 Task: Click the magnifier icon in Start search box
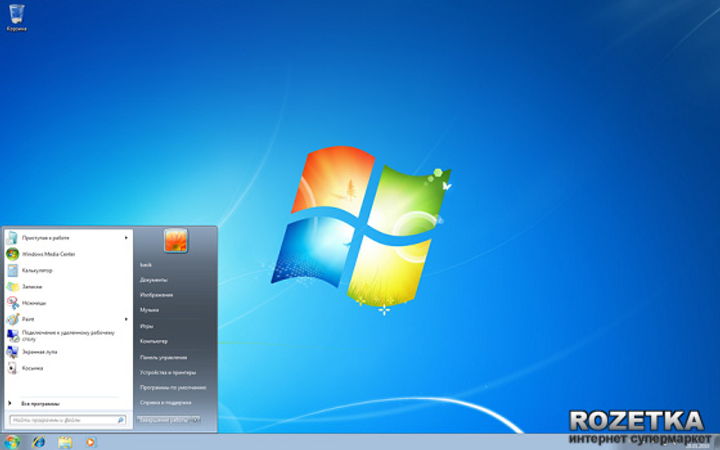pos(121,420)
